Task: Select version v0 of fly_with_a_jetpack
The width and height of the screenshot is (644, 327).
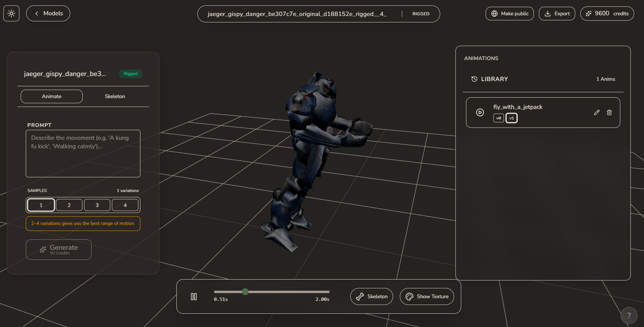Action: click(x=499, y=118)
